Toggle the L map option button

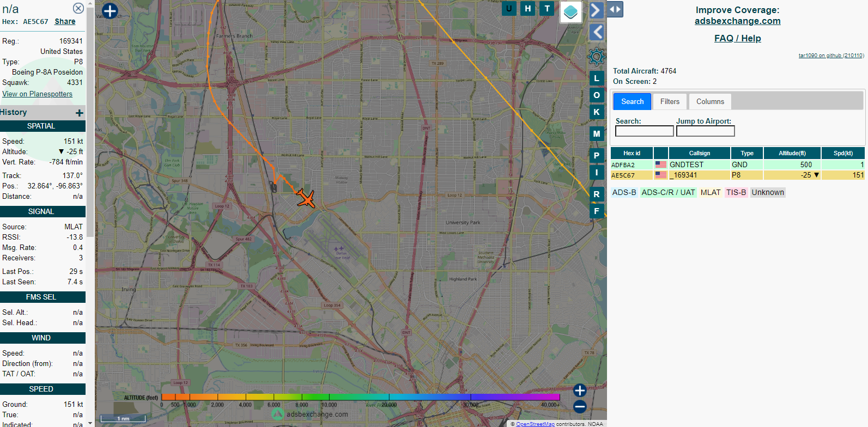pos(597,78)
